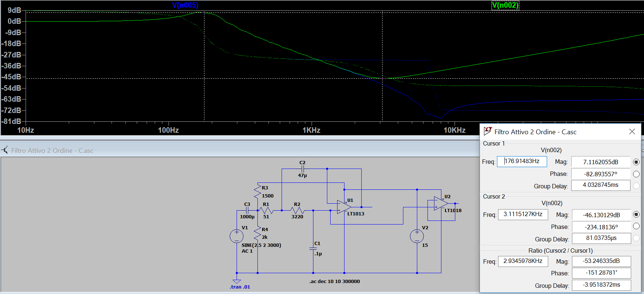Select the R2 3220 resistor symbol

click(297, 210)
